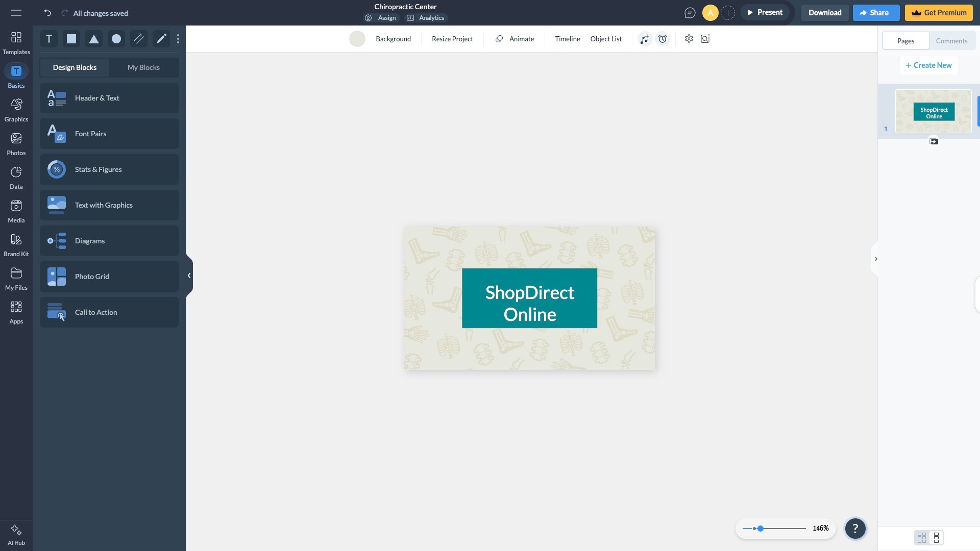Screen dimensions: 980x551
Task: Expand the Font Pairs blocks
Action: click(109, 134)
